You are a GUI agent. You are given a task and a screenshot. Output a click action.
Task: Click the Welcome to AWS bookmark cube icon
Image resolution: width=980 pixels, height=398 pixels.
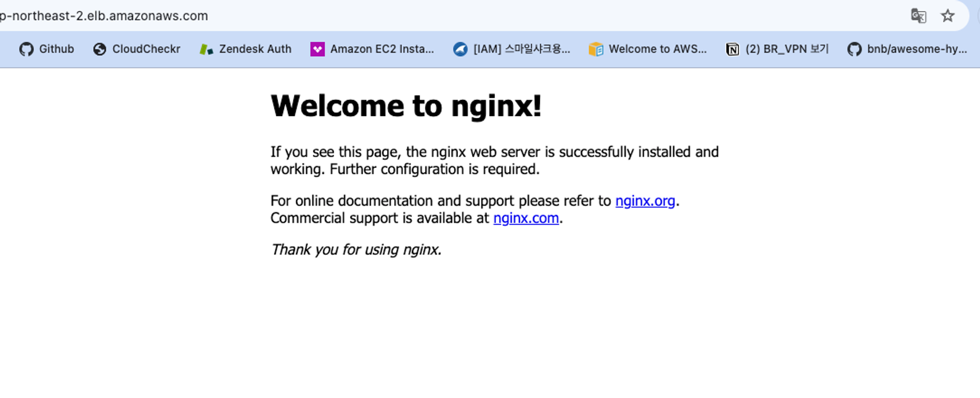pyautogui.click(x=596, y=49)
